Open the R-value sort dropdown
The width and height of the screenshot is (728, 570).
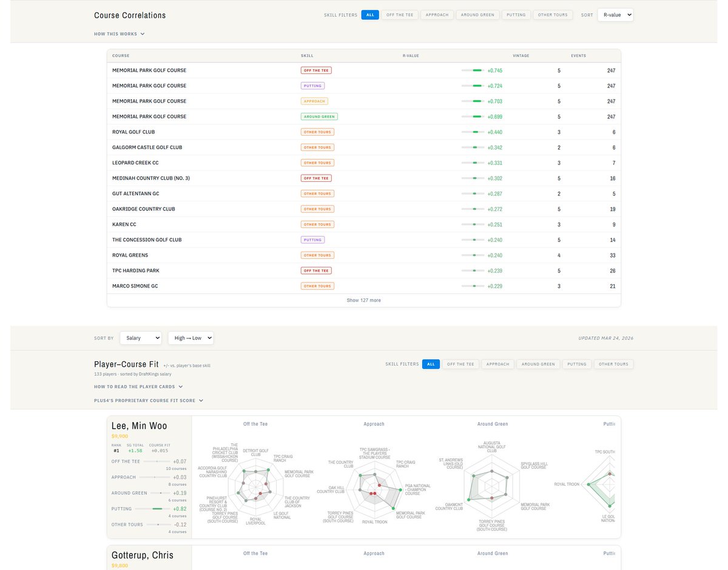(615, 15)
